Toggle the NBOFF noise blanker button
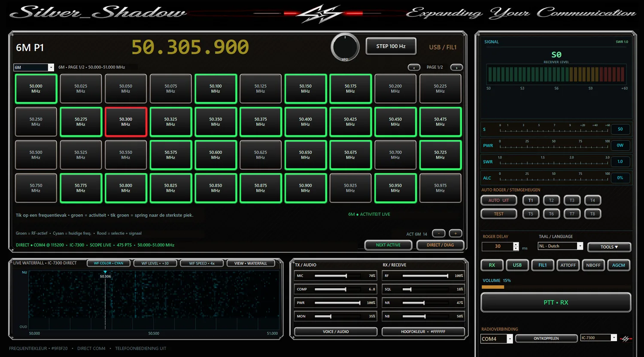The height and width of the screenshot is (357, 644). (593, 265)
